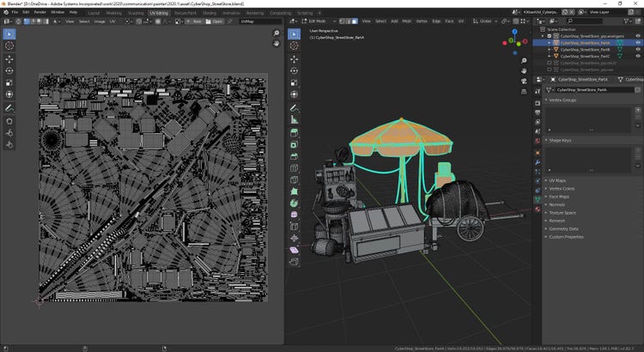644x352 pixels.
Task: Select the Annotate tool in UV editor
Action: click(9, 108)
